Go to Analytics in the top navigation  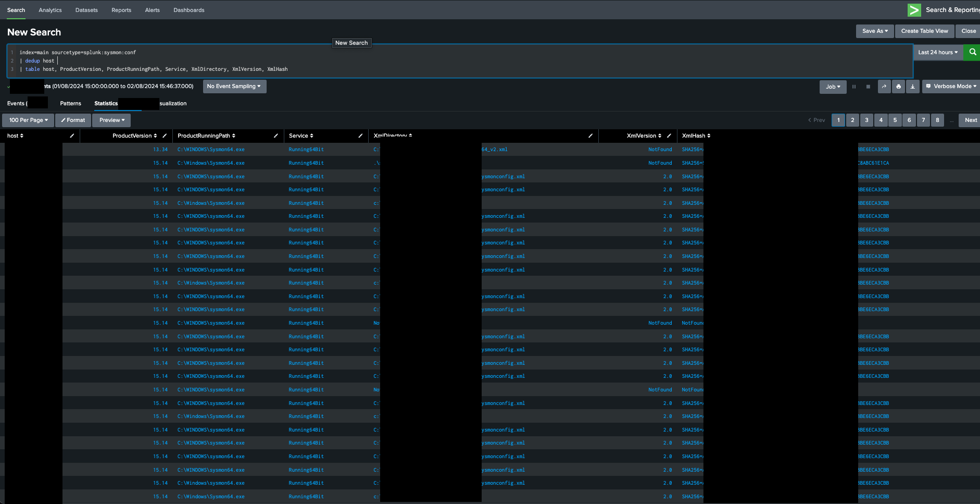(x=50, y=10)
